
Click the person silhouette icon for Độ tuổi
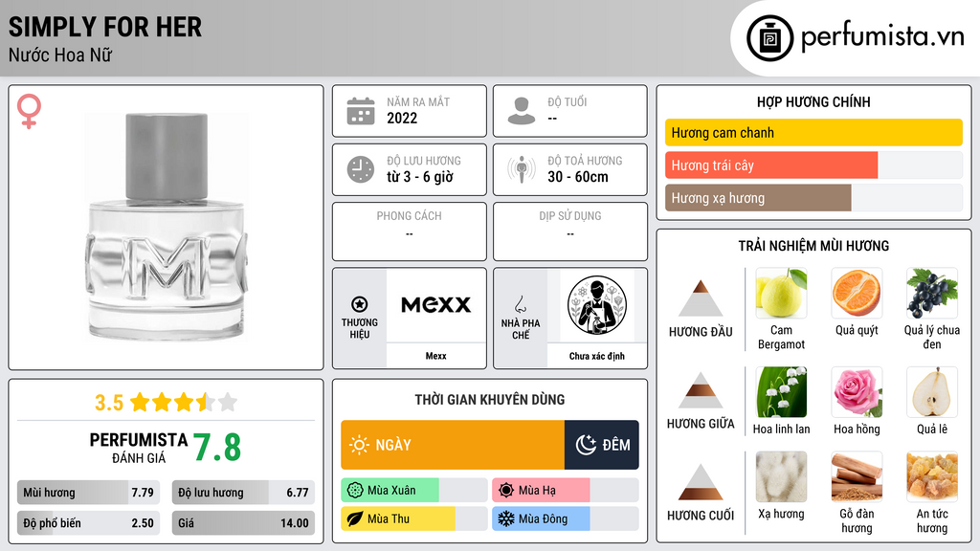[x=522, y=111]
